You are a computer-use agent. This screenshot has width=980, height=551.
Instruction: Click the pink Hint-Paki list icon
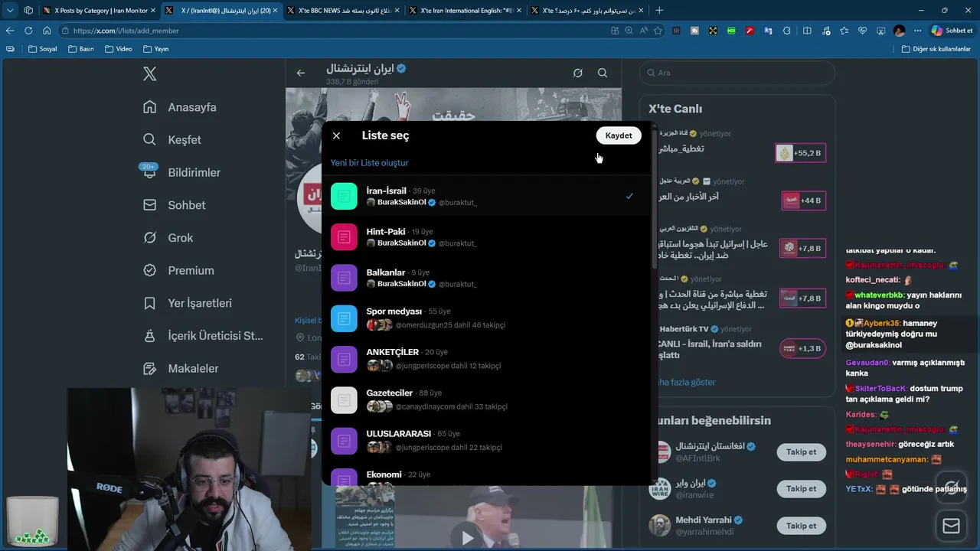344,237
